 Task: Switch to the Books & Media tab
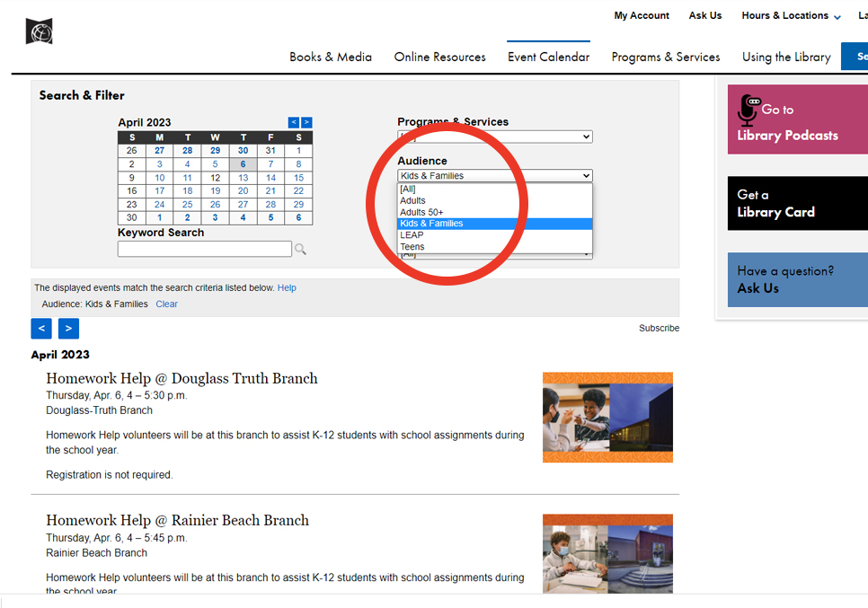click(x=331, y=56)
